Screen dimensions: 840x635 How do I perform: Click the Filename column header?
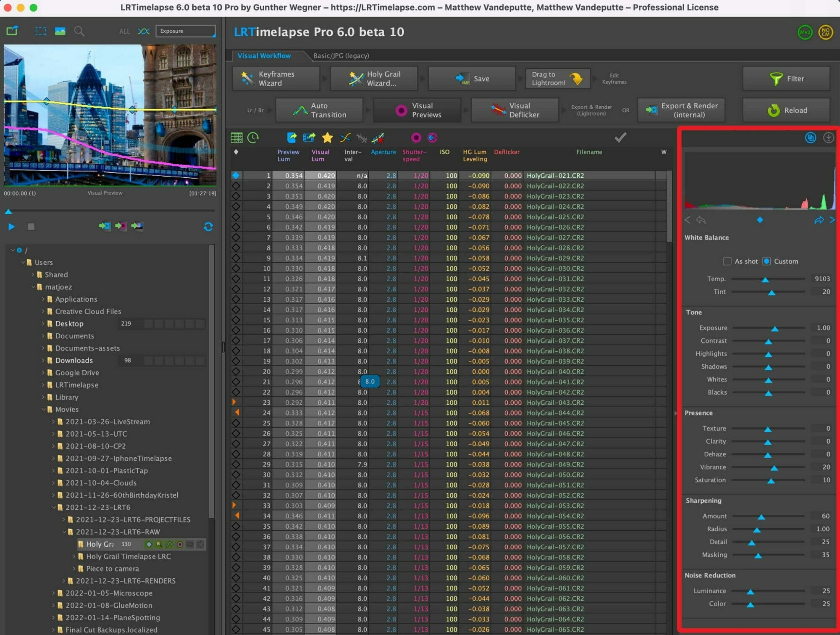click(589, 152)
